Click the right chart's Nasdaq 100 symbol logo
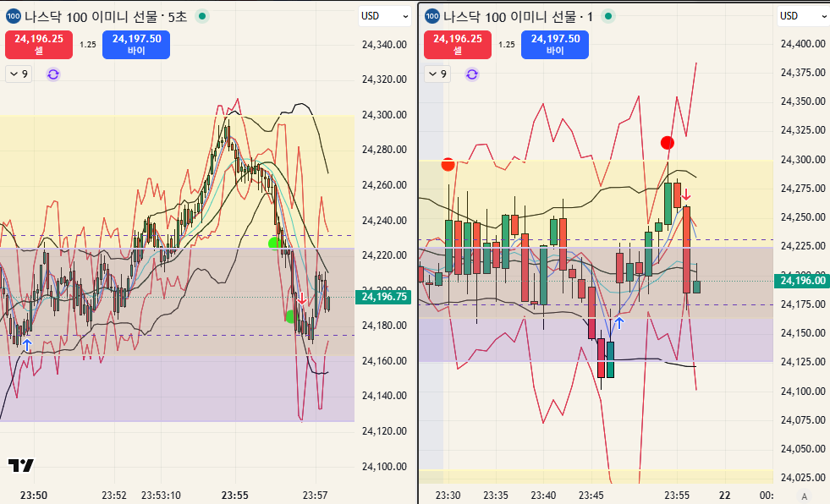This screenshot has height=504, width=830. pos(432,16)
